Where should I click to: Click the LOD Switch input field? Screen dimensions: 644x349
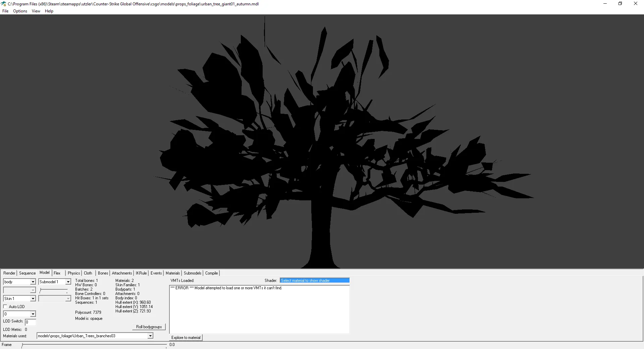coord(31,322)
